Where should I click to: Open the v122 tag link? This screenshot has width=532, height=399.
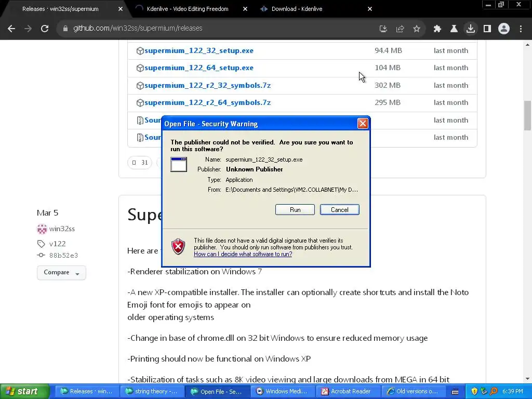pos(57,244)
